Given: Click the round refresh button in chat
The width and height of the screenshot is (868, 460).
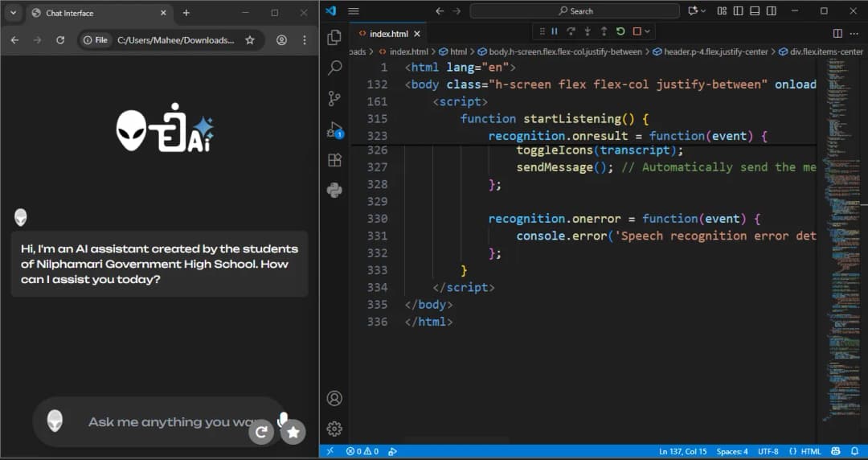Looking at the screenshot, I should (x=261, y=433).
